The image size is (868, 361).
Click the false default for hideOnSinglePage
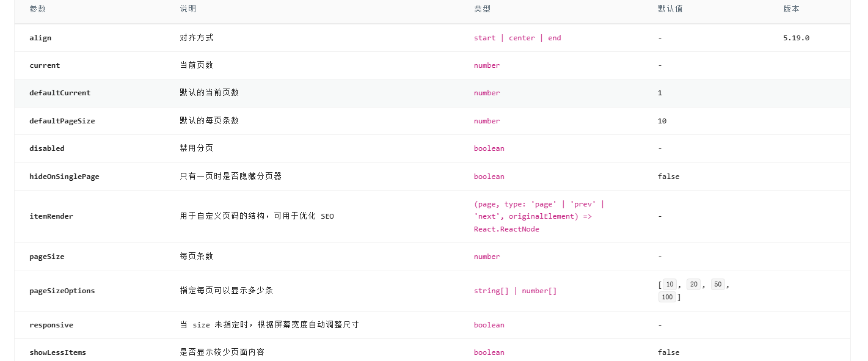(x=668, y=177)
